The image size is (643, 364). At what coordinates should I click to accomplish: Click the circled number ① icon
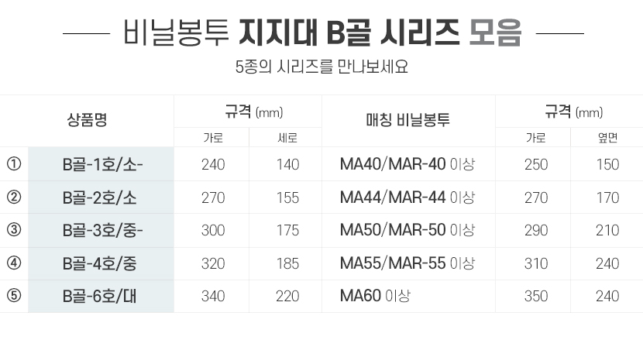[14, 164]
